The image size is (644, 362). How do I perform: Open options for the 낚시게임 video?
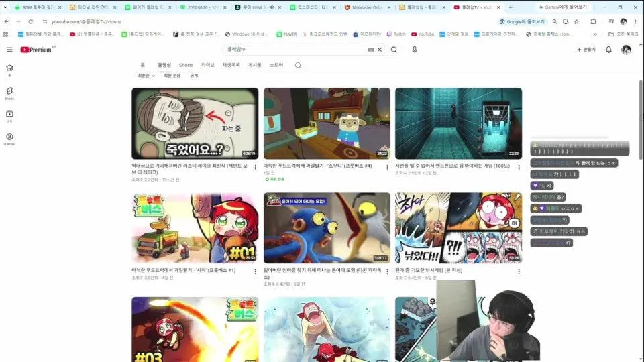519,271
